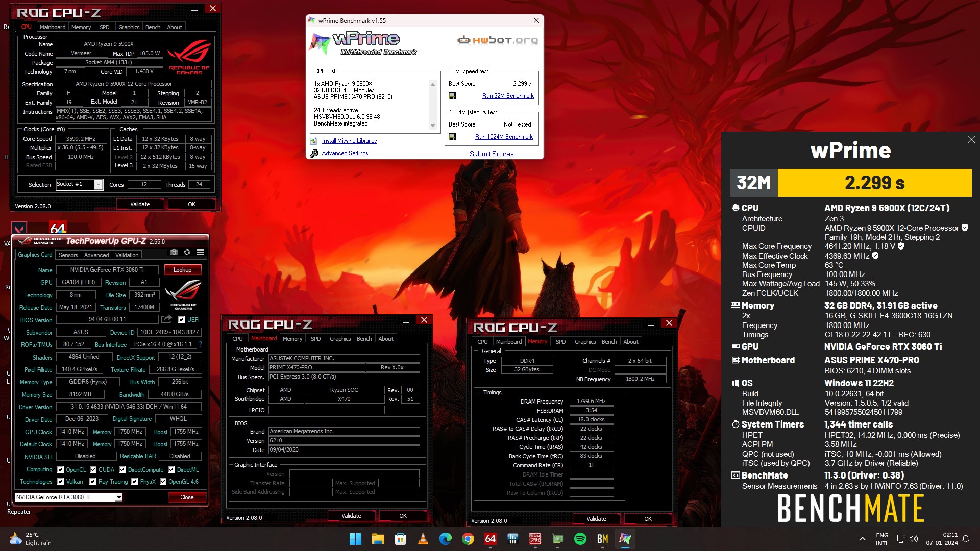Toggle the CUDA checkbox in GPU-Z
Viewport: 980px width, 551px height.
93,470
